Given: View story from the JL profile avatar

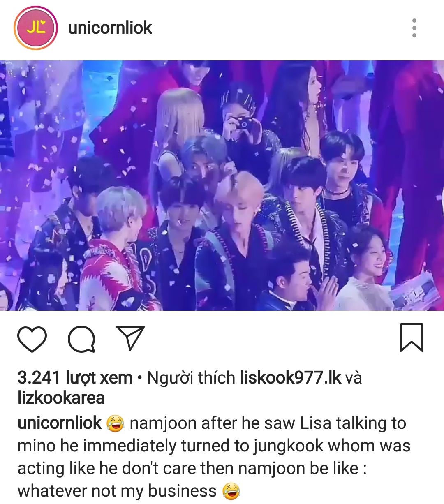Looking at the screenshot, I should pos(35,28).
